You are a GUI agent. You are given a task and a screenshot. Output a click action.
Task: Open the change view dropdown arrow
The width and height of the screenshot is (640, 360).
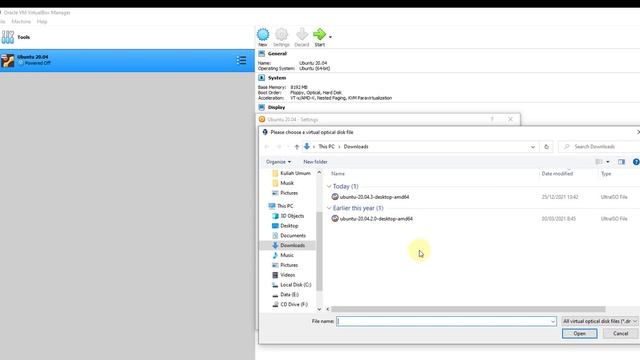608,162
